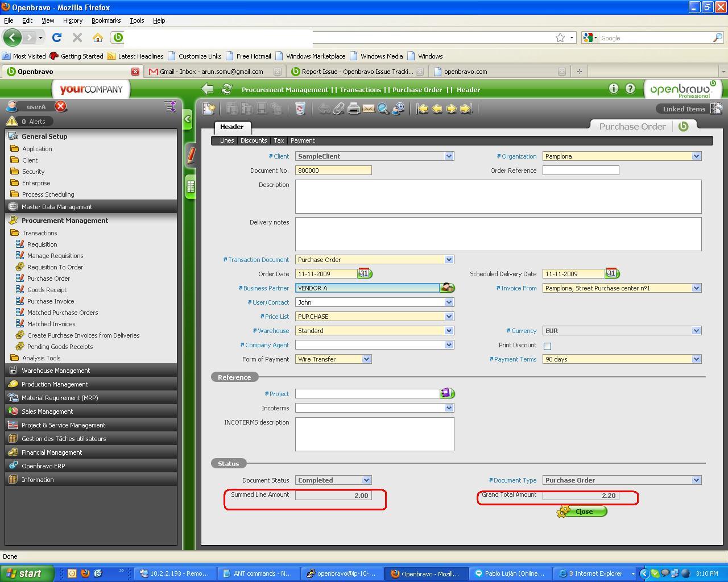This screenshot has width=728, height=582.
Task: Open the Payment tab
Action: 303,140
